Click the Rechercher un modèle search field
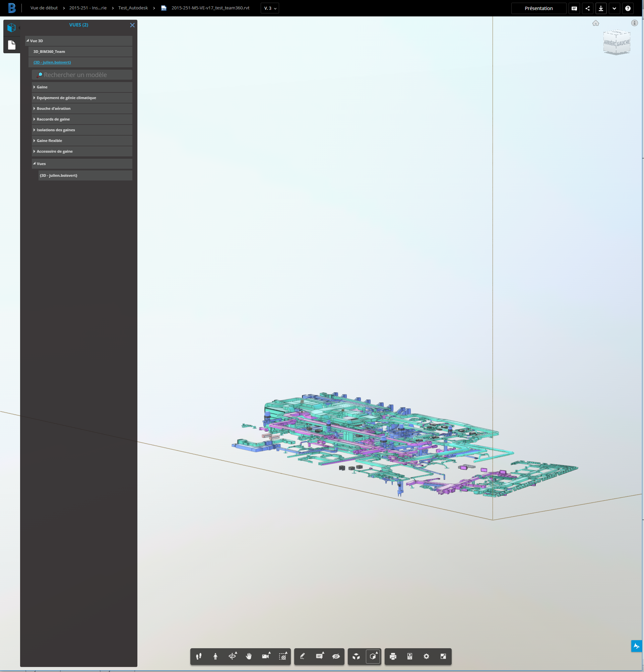Image resolution: width=644 pixels, height=672 pixels. 82,75
